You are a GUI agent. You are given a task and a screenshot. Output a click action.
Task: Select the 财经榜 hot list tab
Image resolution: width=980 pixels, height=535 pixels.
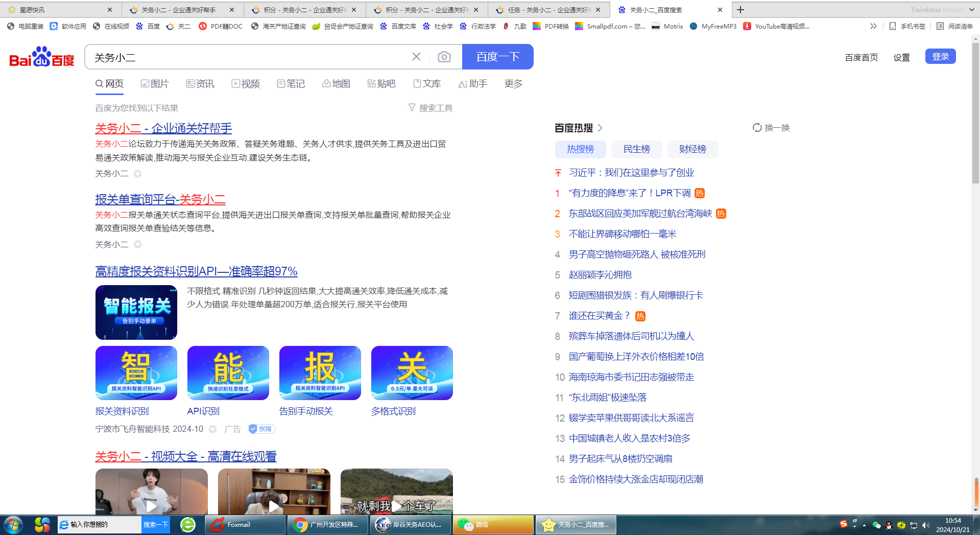tap(692, 149)
